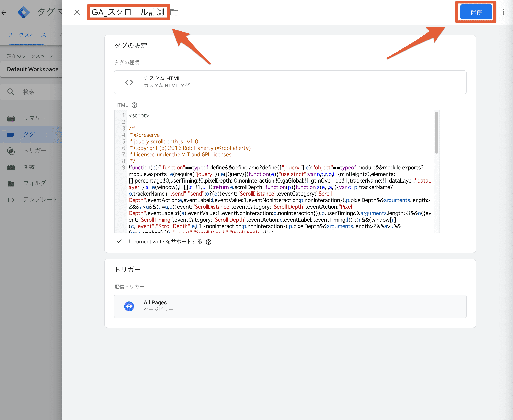Click the blue 保存 save button
Screen dimensions: 513x420
476,12
